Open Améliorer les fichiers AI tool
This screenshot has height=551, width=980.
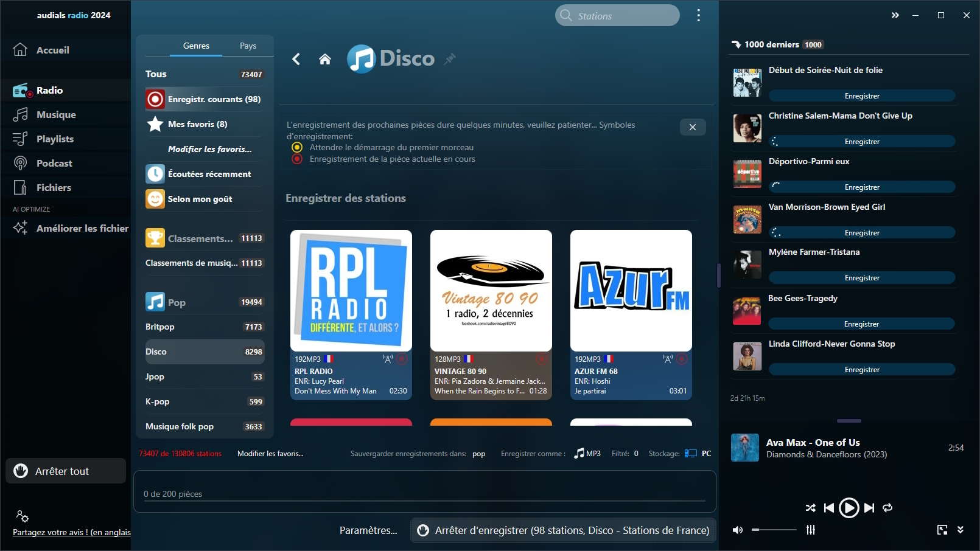coord(71,228)
